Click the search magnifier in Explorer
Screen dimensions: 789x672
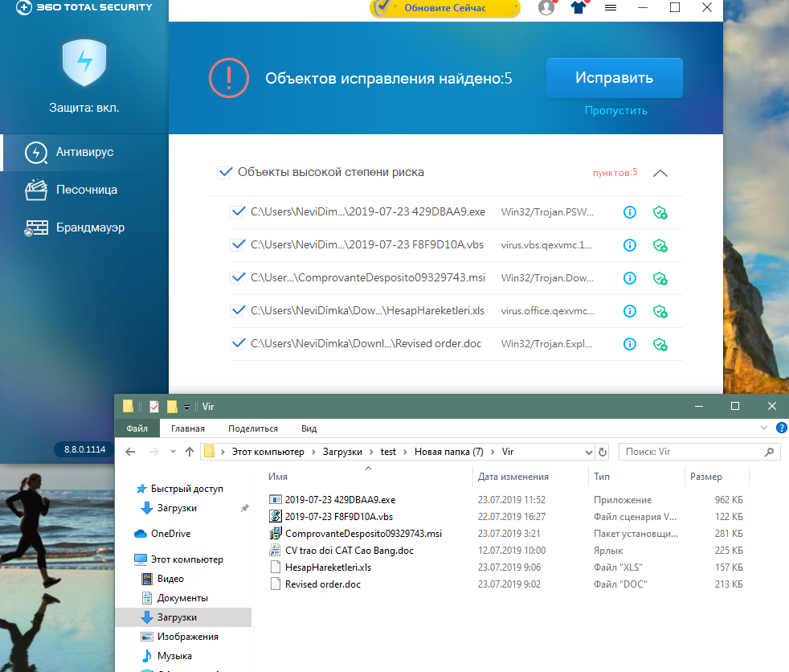[x=769, y=452]
